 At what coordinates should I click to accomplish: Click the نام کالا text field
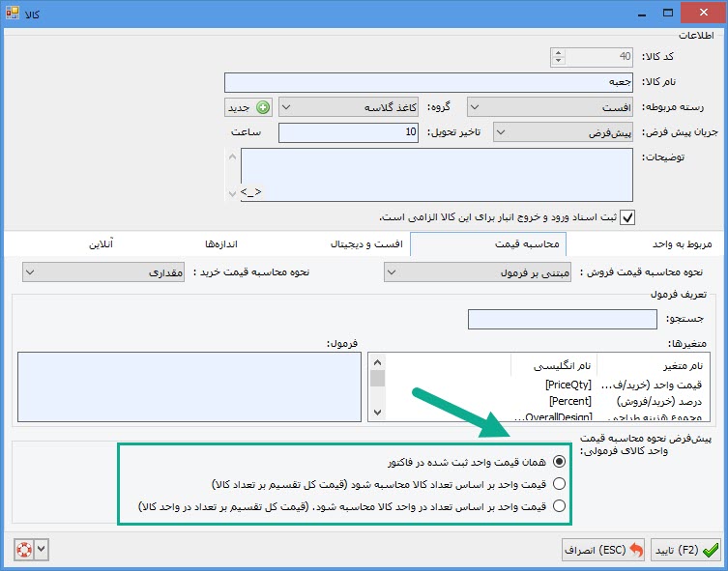pyautogui.click(x=428, y=83)
